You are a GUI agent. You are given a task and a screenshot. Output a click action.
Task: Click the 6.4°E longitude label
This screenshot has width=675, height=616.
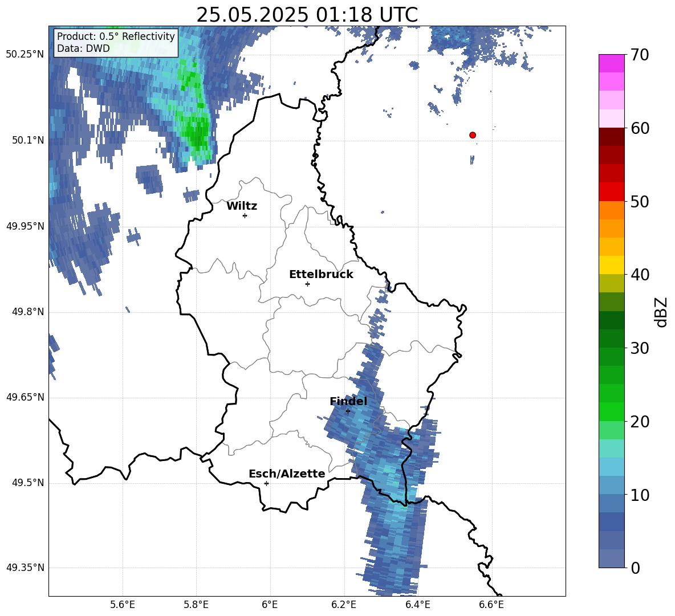click(x=417, y=605)
